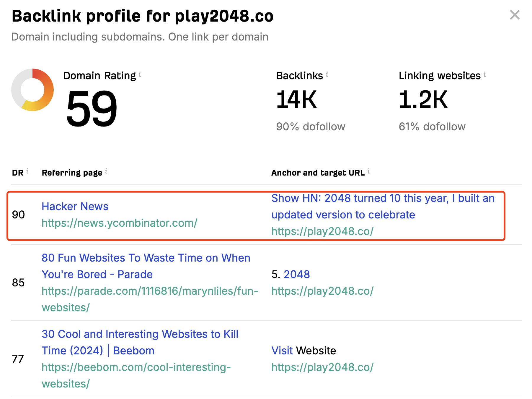
Task: Select the 14K backlinks count
Action: click(x=296, y=100)
